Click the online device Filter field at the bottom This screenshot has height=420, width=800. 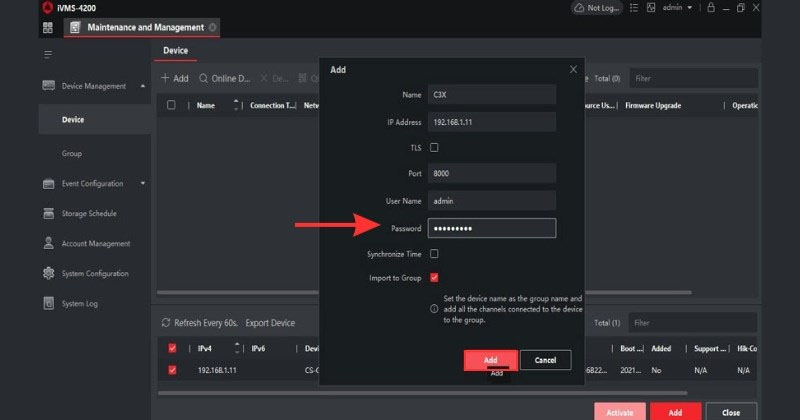point(692,323)
